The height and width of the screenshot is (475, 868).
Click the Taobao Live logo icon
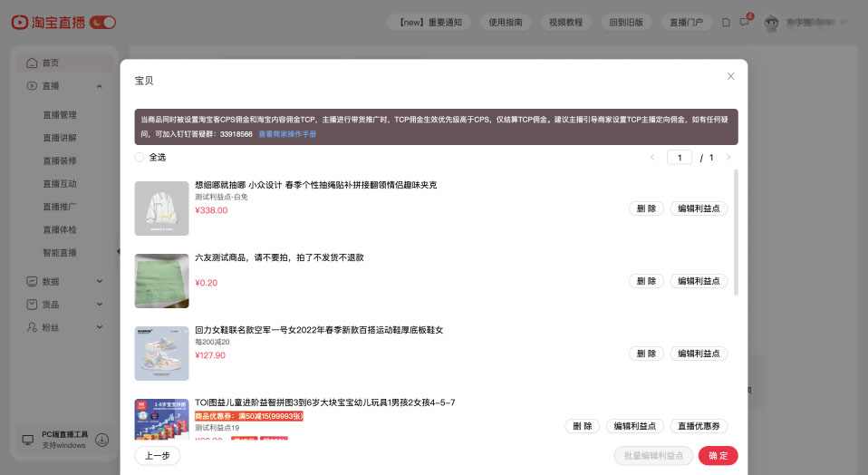(x=19, y=22)
